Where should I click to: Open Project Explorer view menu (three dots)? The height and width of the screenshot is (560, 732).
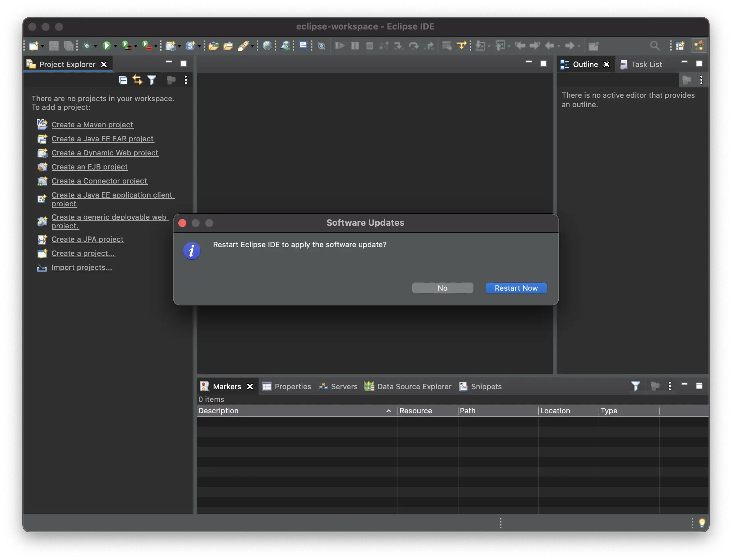point(186,80)
